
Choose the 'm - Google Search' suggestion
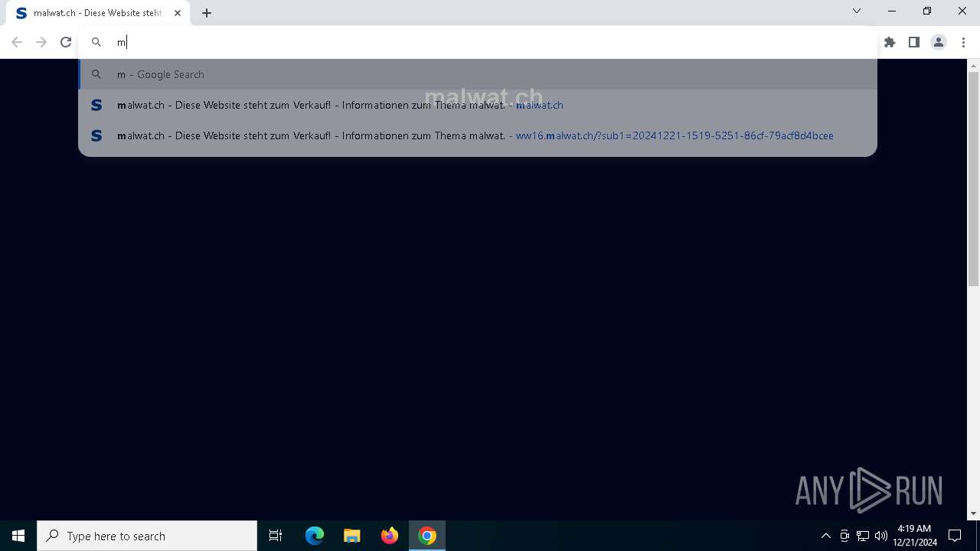point(478,74)
